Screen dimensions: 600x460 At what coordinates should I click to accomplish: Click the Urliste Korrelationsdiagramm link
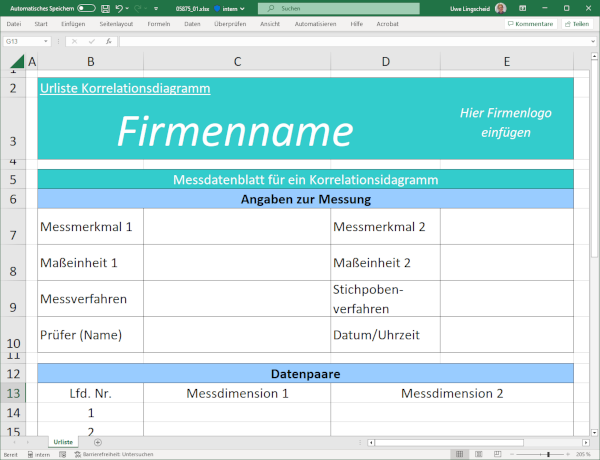(125, 88)
